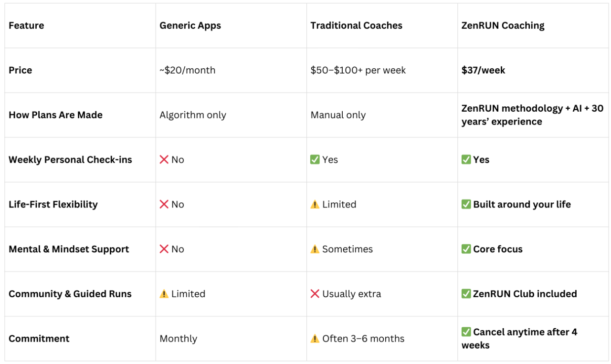Image resolution: width=611 pixels, height=364 pixels.
Task: Click warning icon beside Often 3–6 months
Action: [x=315, y=339]
